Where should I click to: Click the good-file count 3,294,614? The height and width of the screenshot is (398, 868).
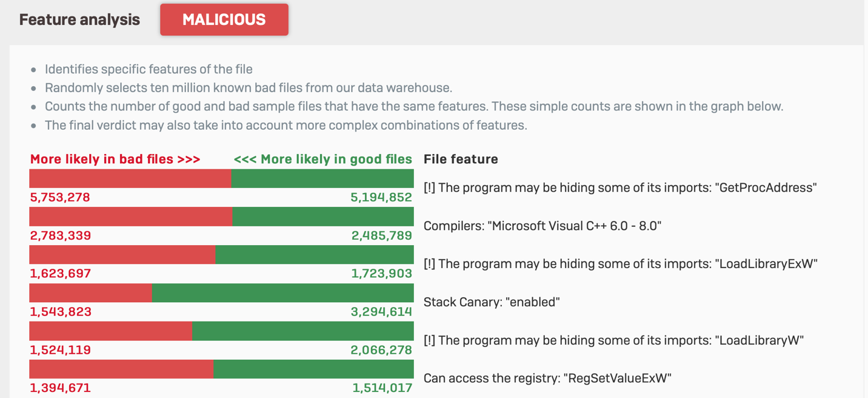(381, 312)
